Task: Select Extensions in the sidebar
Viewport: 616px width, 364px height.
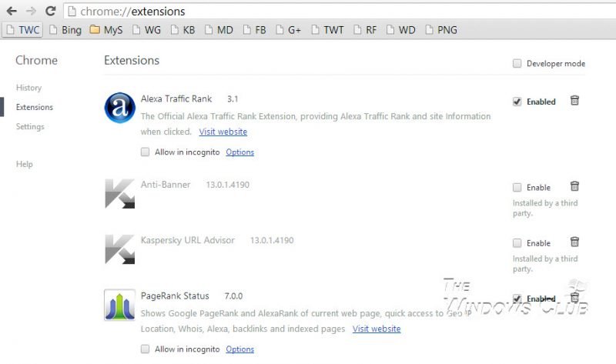Action: click(x=35, y=107)
